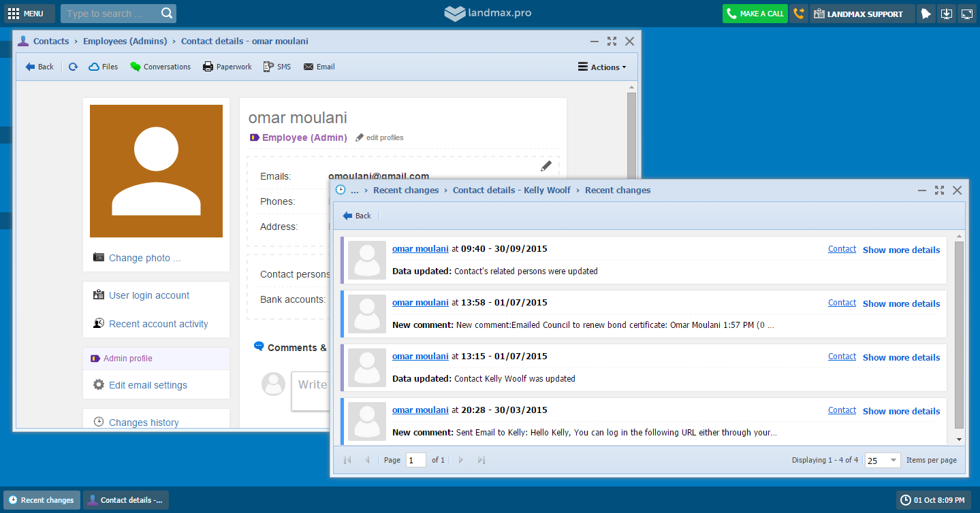Click the page number input box

(415, 460)
